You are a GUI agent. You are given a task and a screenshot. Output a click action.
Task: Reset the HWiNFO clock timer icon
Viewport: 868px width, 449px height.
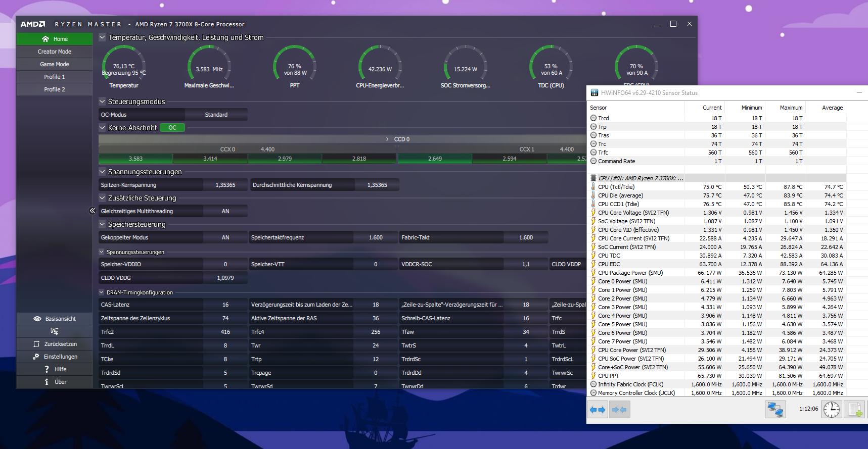tap(832, 409)
